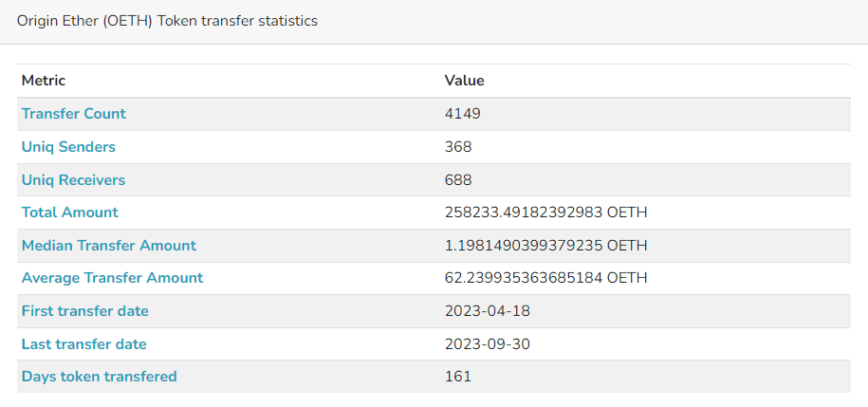
Task: Open the Last transfer date link
Action: [x=84, y=344]
